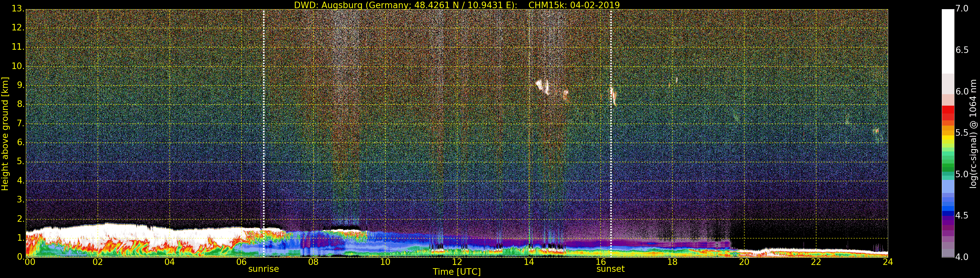Click the height axis tick "5."
Screen dimensions: 980x278
coord(20,162)
